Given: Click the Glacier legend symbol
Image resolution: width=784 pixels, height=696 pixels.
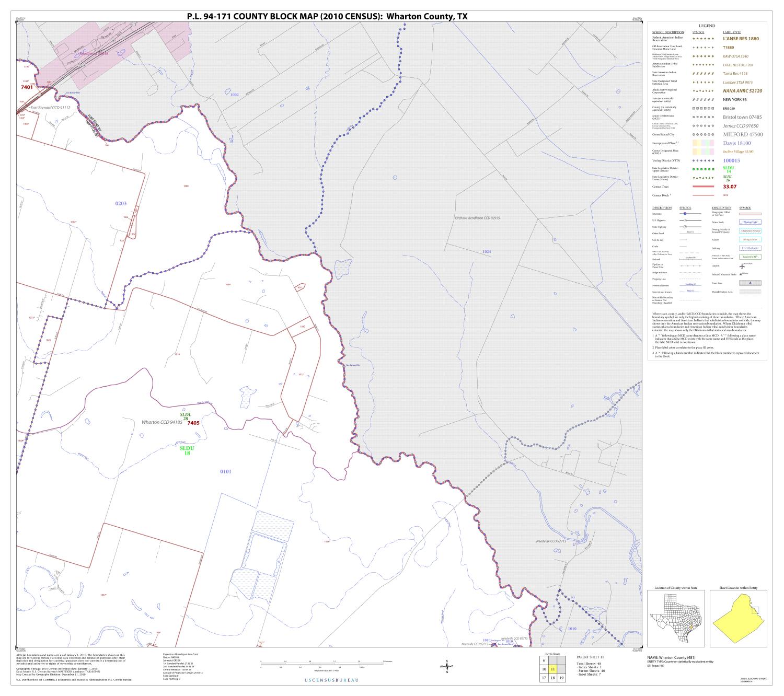Looking at the screenshot, I should tap(750, 239).
